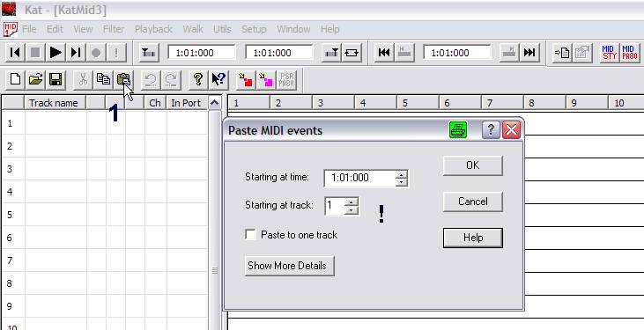Viewport: 644px width, 330px height.
Task: Expand dialog with Show More Details
Action: [289, 266]
